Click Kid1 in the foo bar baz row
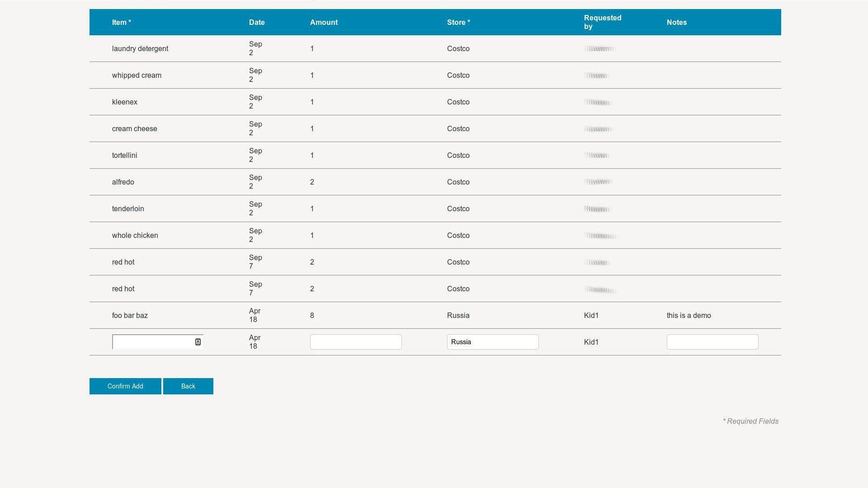This screenshot has height=488, width=868. coord(591,315)
